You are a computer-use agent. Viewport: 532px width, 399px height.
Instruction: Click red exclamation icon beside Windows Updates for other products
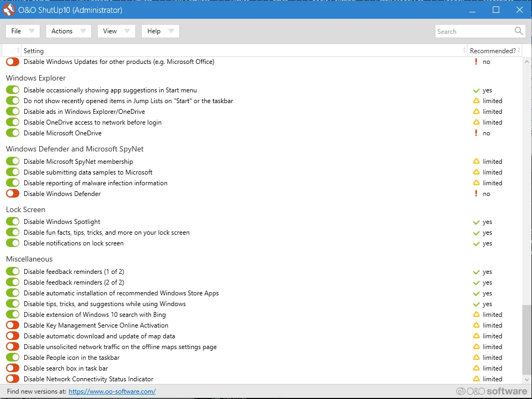click(x=476, y=62)
